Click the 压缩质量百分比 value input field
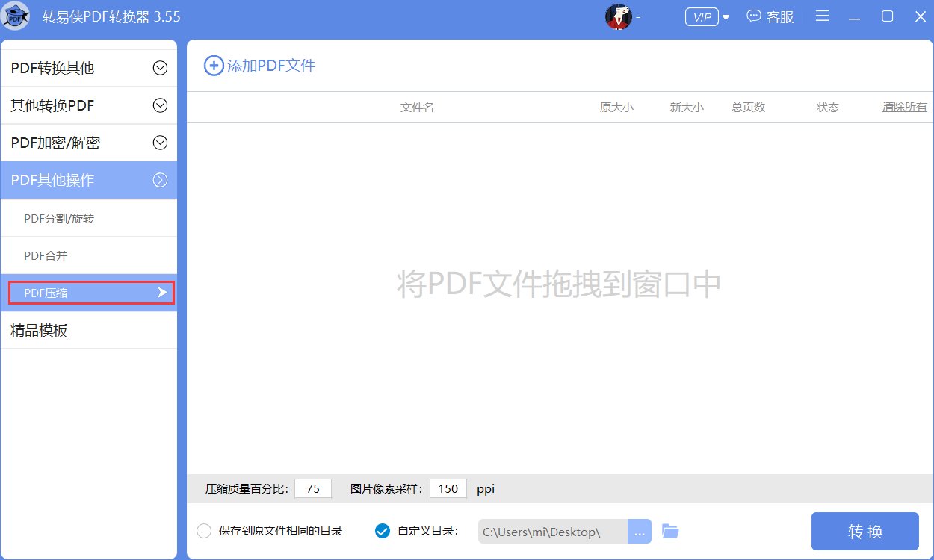Screen dimensions: 934x560 pyautogui.click(x=312, y=488)
